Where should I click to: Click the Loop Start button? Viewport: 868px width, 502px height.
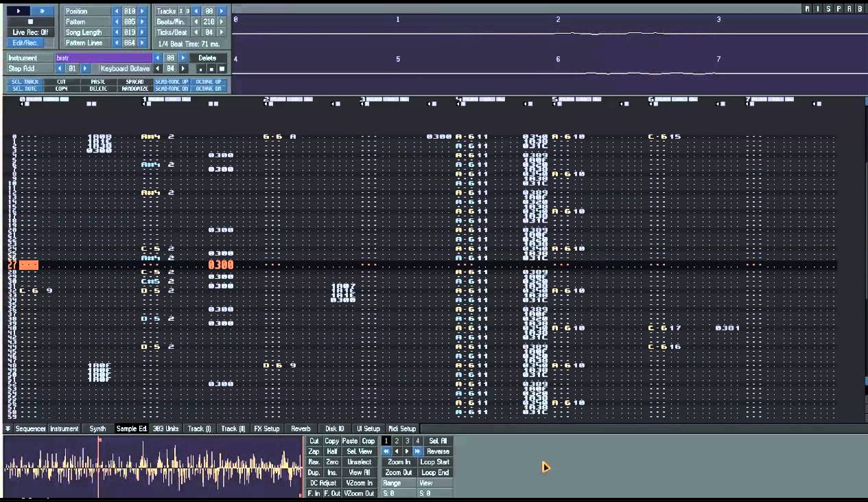pos(435,462)
